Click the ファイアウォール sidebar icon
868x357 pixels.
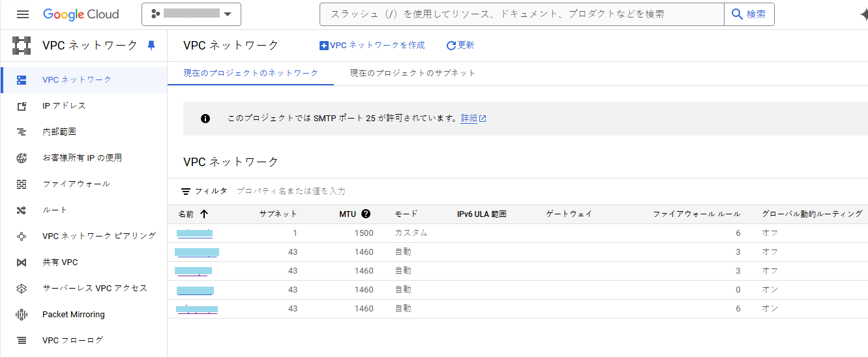pyautogui.click(x=22, y=184)
